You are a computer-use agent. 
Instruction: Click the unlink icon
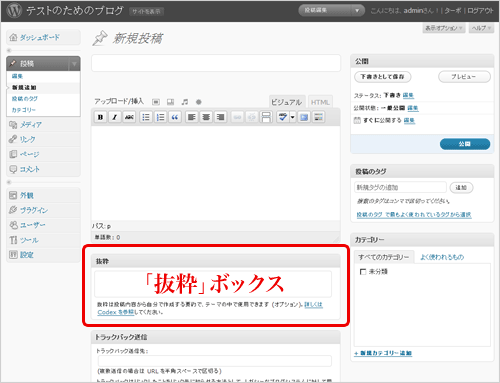(252, 117)
